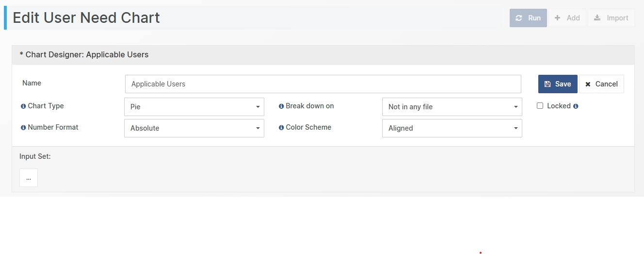The image size is (644, 254).
Task: Focus the Name field containing Applicable Users
Action: (323, 84)
